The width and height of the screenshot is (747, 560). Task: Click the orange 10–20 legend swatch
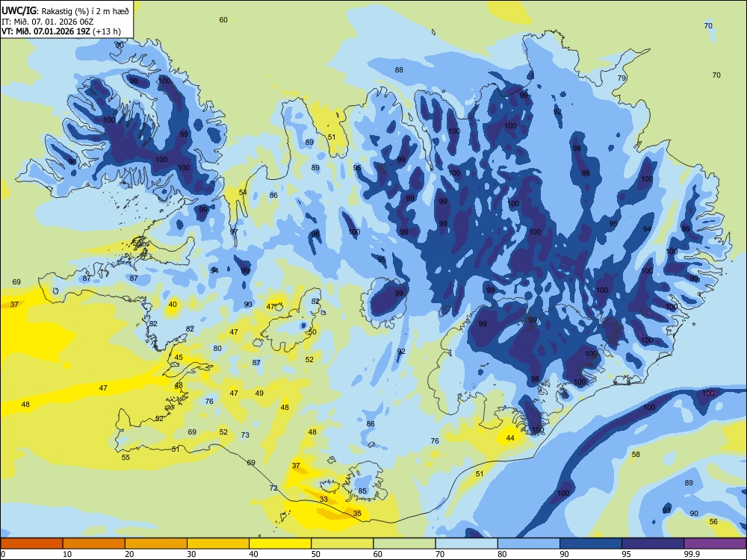point(94,544)
